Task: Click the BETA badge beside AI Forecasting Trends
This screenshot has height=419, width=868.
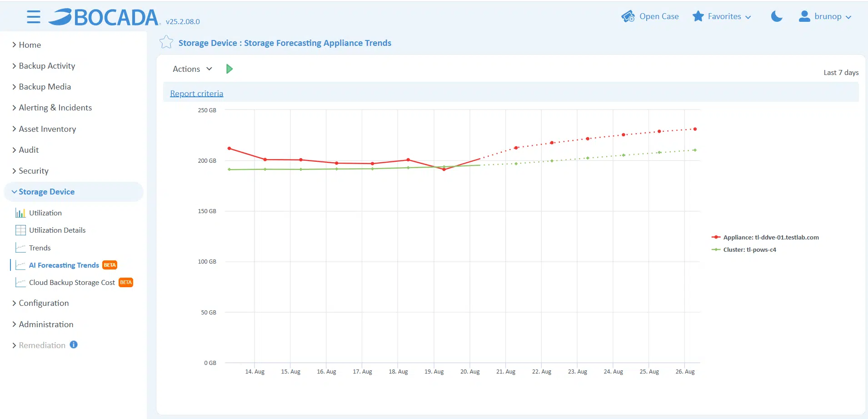Action: click(x=110, y=265)
